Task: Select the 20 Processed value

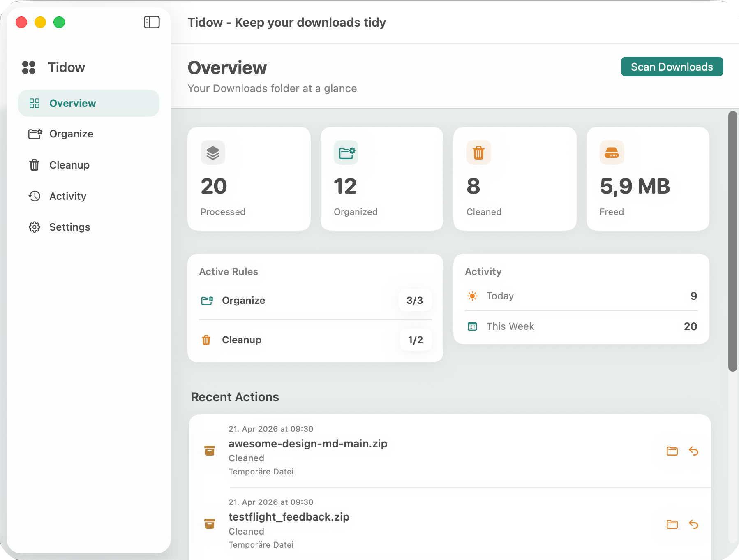Action: click(x=214, y=186)
